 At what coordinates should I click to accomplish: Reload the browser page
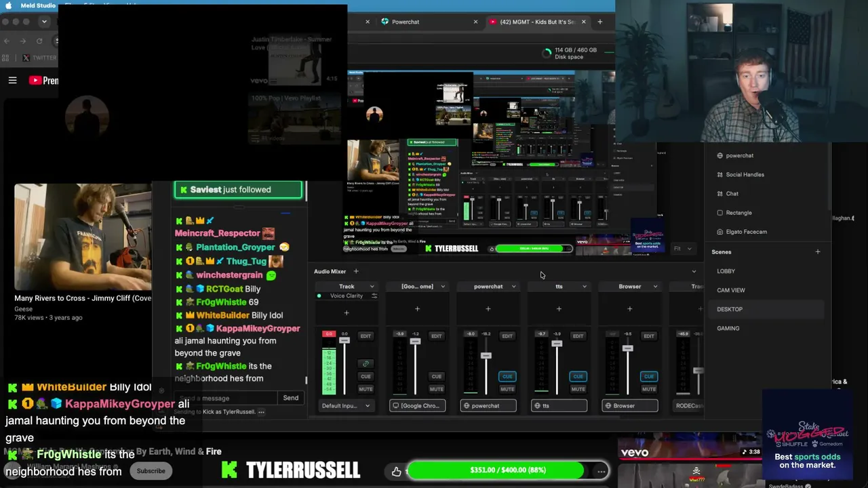point(39,41)
